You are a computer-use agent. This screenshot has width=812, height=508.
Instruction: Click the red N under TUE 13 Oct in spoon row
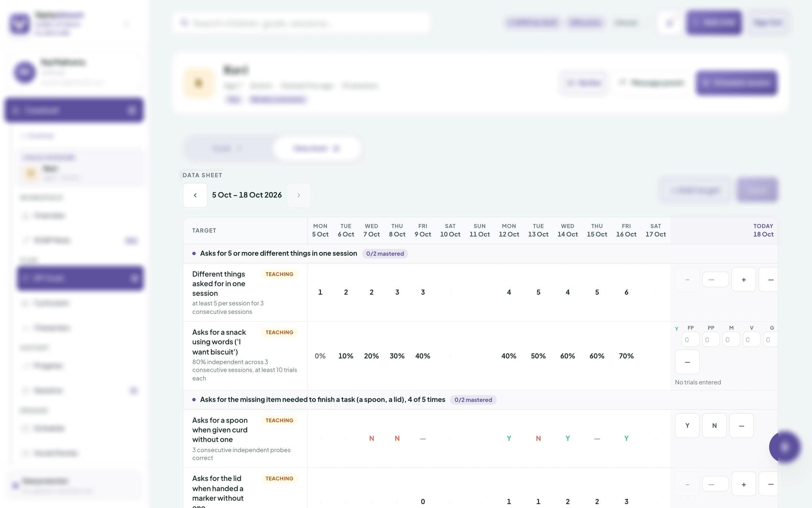click(x=538, y=439)
